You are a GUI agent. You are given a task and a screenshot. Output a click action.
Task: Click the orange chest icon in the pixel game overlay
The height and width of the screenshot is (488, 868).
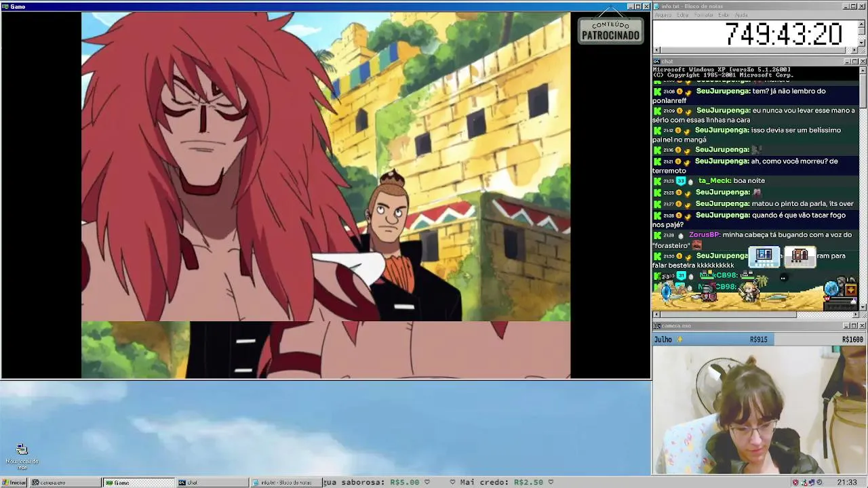point(851,290)
